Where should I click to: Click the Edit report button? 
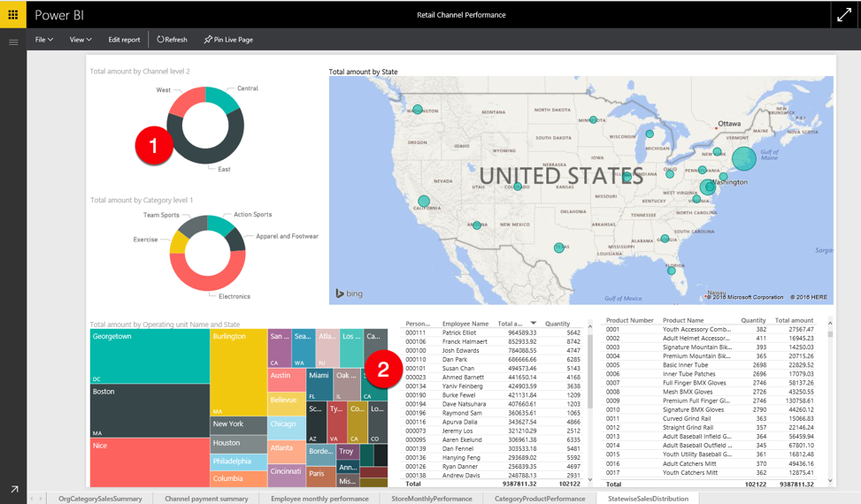click(124, 40)
